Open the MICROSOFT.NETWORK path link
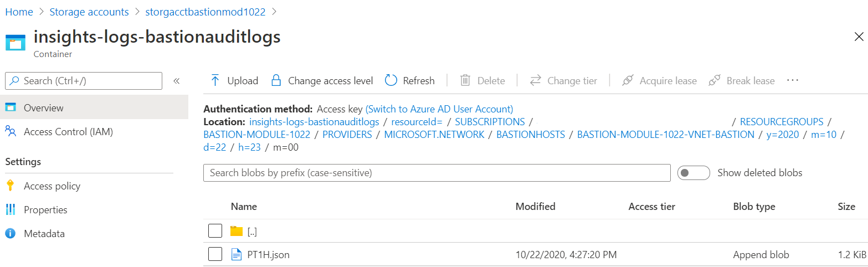Screen dimensions: 868x267 pos(434,135)
